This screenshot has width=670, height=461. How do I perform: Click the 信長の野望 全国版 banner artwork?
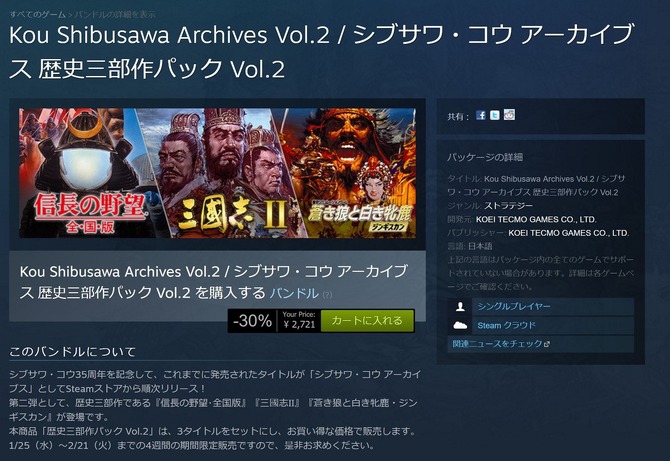coord(83,173)
